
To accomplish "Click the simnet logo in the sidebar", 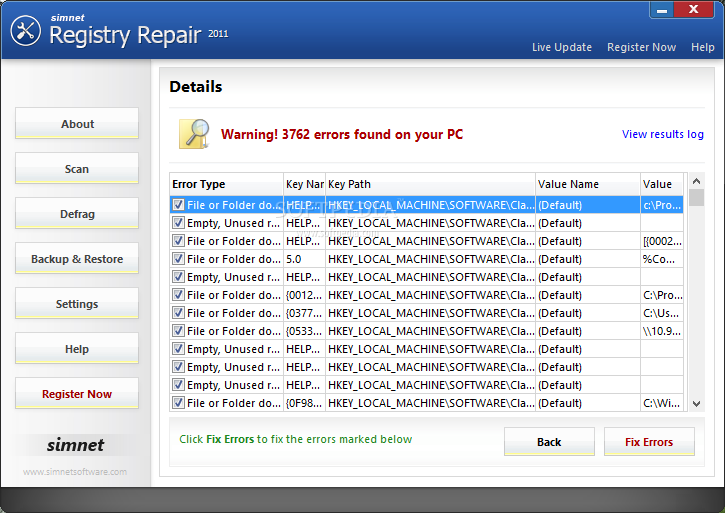I will (x=75, y=445).
